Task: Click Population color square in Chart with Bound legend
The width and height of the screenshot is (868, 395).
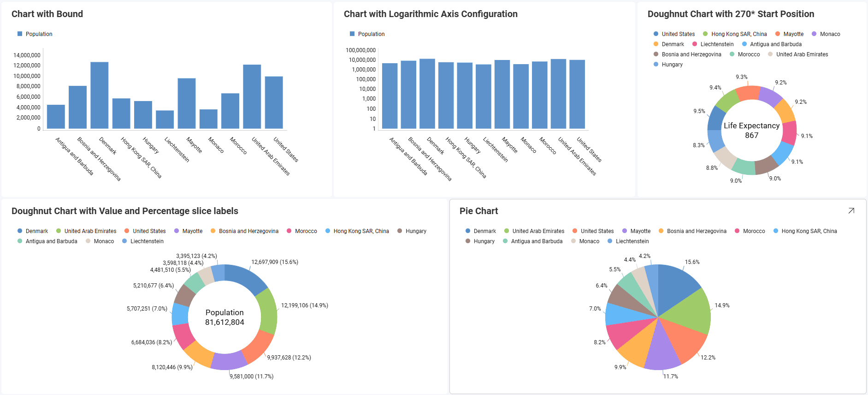Action: 20,34
